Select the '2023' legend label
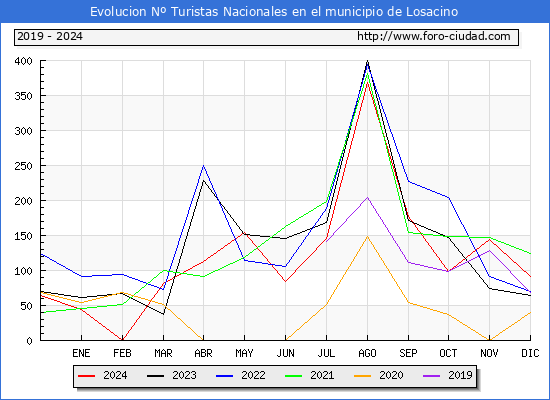The width and height of the screenshot is (550, 400). coord(184,375)
